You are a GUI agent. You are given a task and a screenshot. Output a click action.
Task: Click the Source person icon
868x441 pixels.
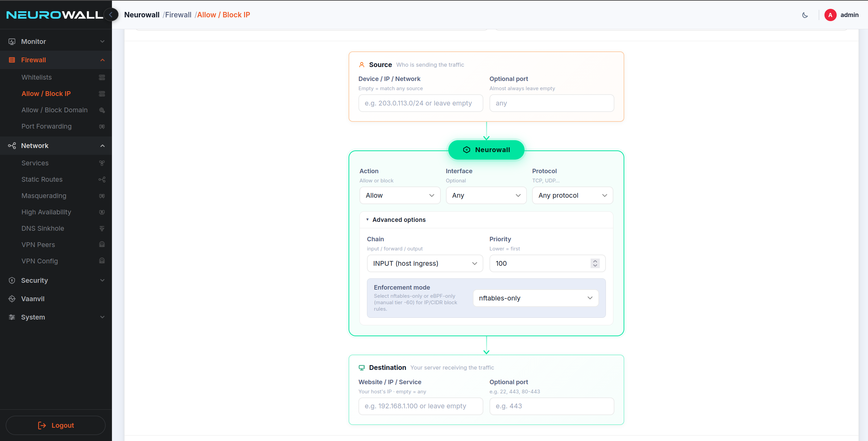[362, 65]
